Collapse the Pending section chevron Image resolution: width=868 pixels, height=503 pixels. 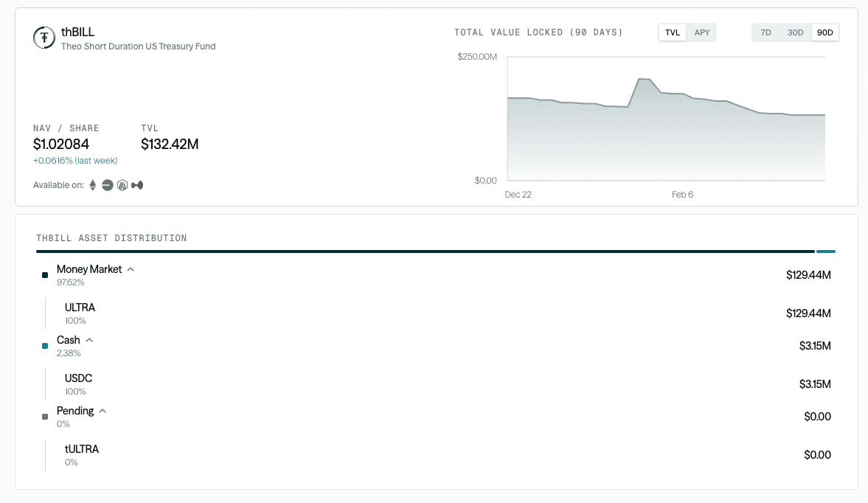103,411
